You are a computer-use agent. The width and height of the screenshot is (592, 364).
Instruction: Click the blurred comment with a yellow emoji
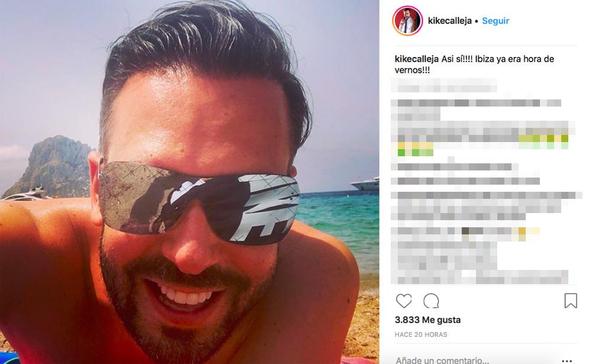pos(465,231)
